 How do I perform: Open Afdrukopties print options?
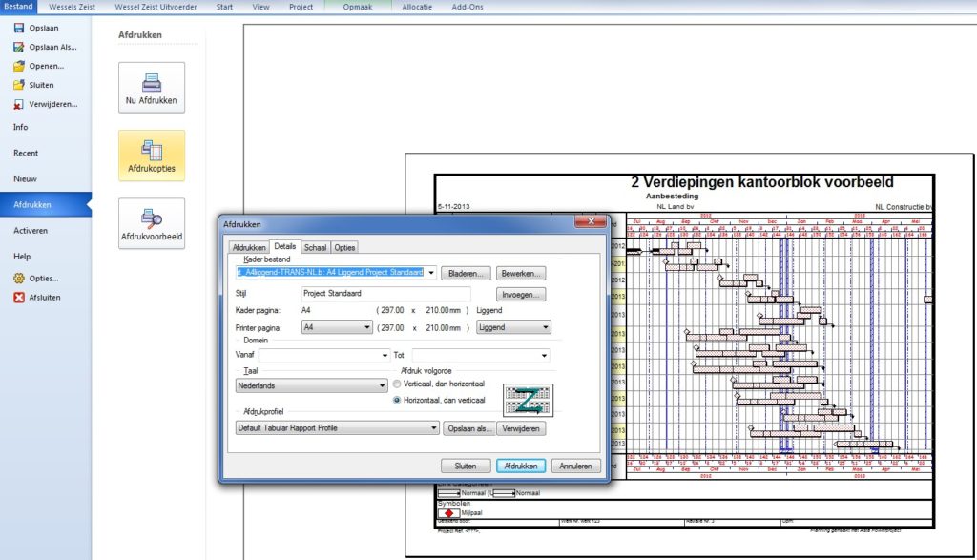(x=152, y=156)
